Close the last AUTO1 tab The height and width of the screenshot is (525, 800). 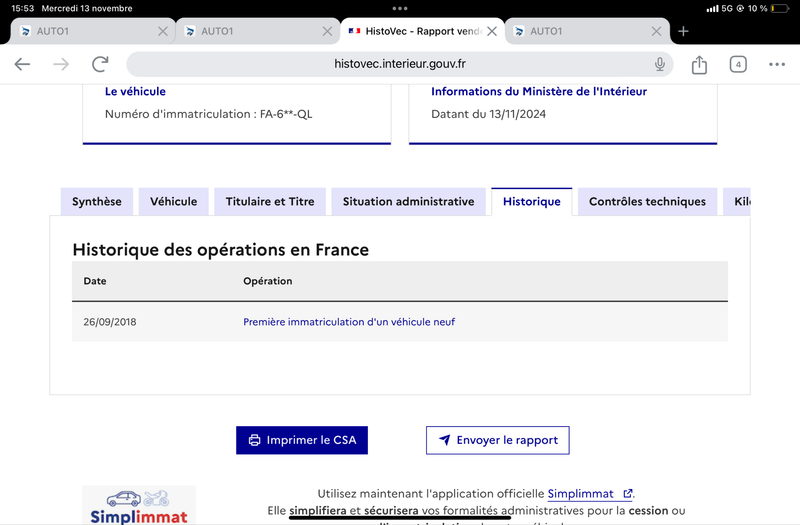[x=657, y=32]
